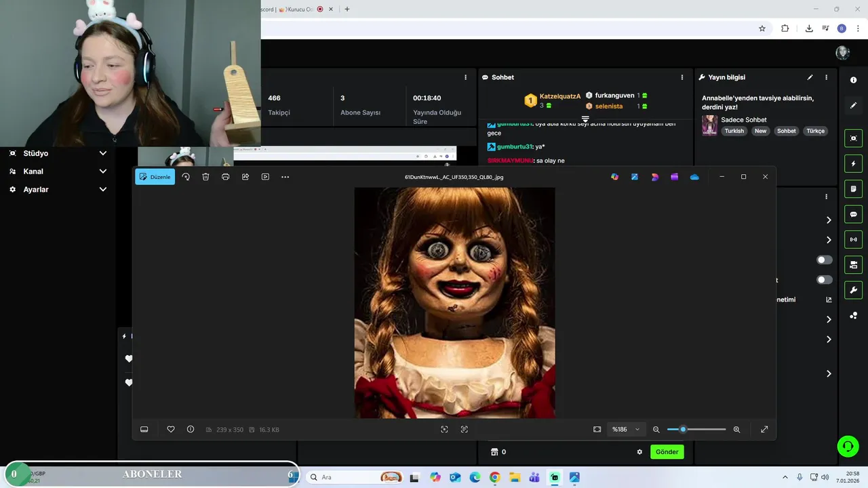
Task: Show file info icon in Photos
Action: (x=191, y=429)
